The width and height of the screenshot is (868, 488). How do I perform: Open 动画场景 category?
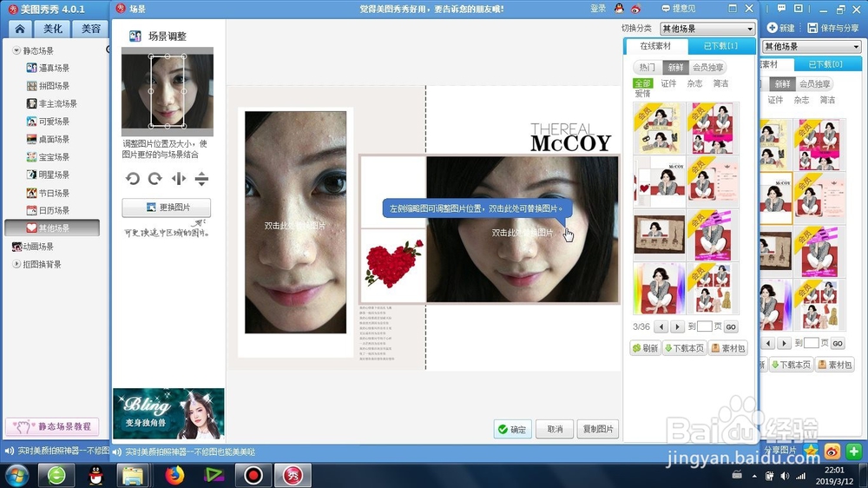(x=33, y=247)
